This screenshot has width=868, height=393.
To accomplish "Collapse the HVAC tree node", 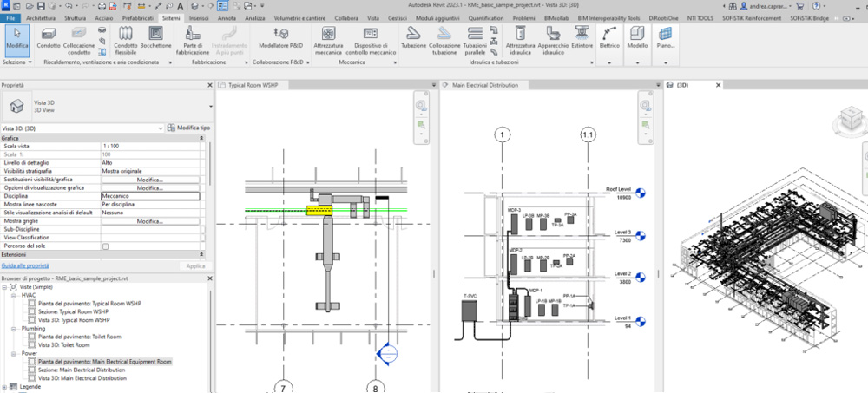I will (13, 296).
